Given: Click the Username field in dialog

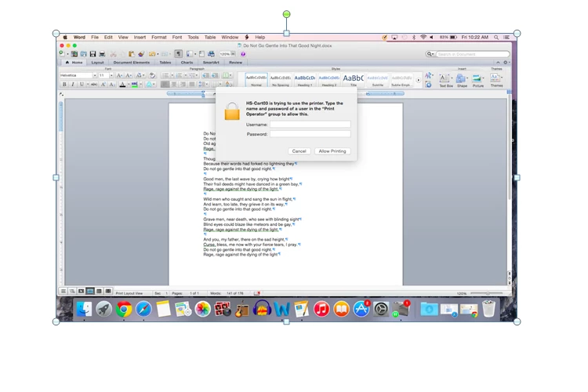Looking at the screenshot, I should [x=310, y=124].
